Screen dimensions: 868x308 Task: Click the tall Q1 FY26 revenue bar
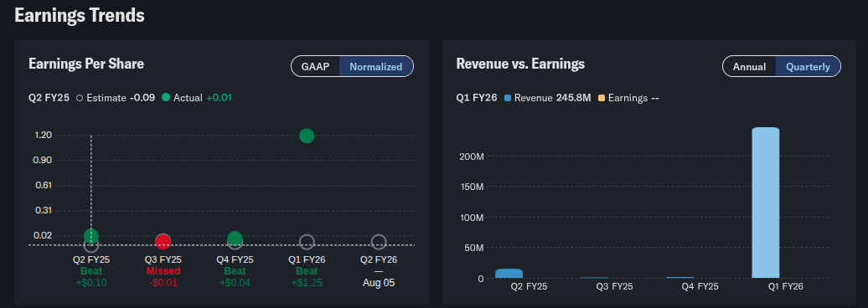coord(766,203)
